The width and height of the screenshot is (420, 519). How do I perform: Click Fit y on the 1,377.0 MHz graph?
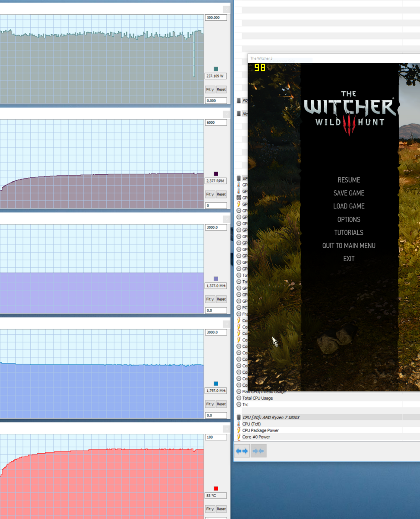coord(210,299)
